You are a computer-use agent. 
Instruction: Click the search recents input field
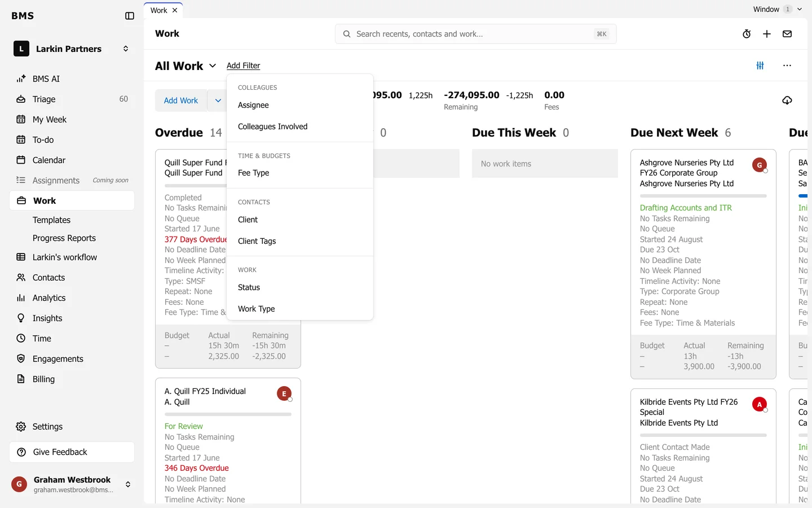[x=475, y=34]
